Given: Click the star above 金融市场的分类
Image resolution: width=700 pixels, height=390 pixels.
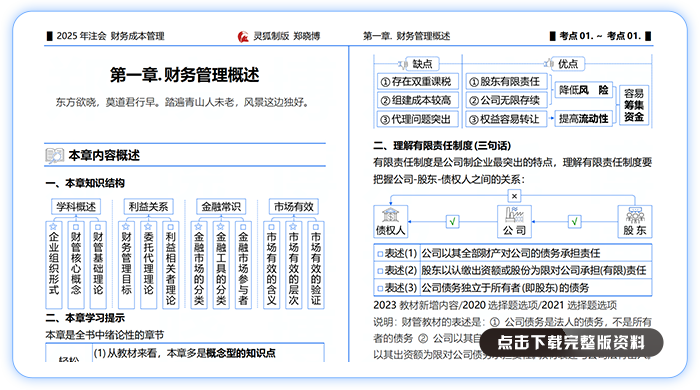Looking at the screenshot, I should (x=199, y=227).
